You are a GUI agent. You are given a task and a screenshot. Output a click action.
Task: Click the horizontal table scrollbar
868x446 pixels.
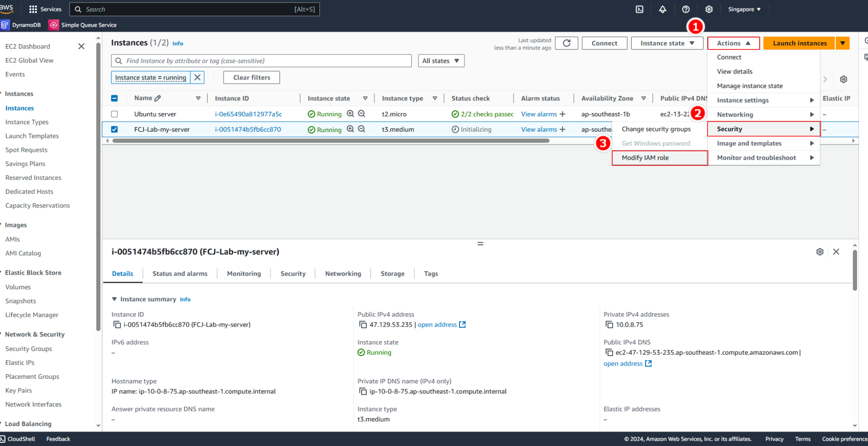pyautogui.click(x=331, y=141)
